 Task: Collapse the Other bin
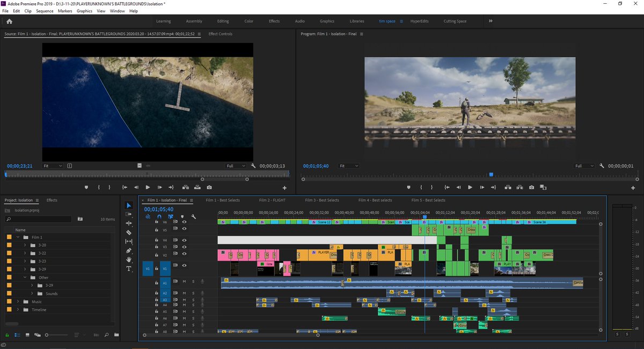point(25,277)
